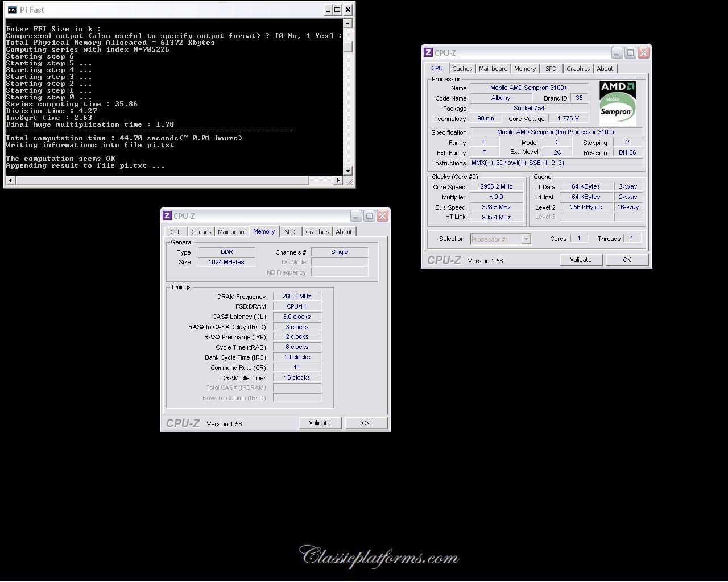Viewport: 728px width, 582px height.
Task: Click the memory Size field 1024 MBytes
Action: tap(226, 262)
